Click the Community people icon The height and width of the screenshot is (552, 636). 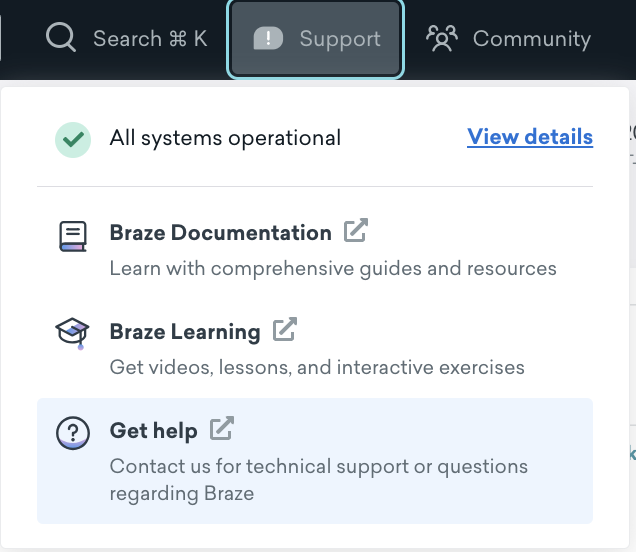[x=441, y=39]
